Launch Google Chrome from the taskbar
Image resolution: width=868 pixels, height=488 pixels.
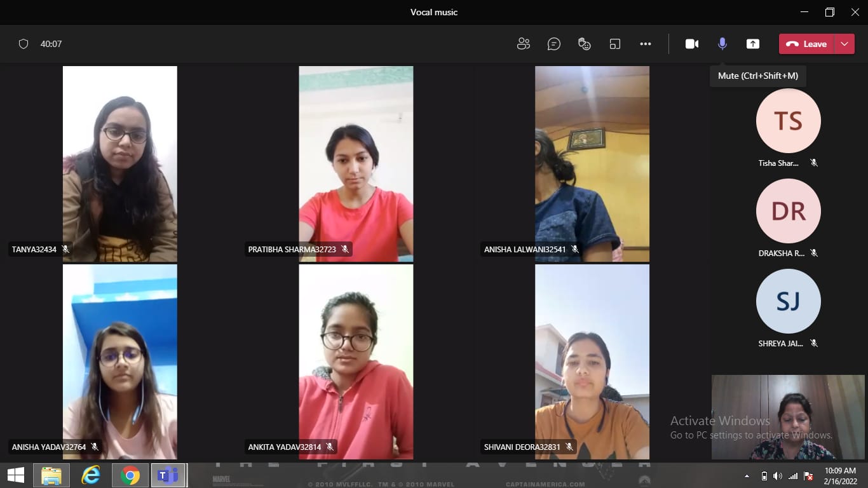(x=130, y=475)
